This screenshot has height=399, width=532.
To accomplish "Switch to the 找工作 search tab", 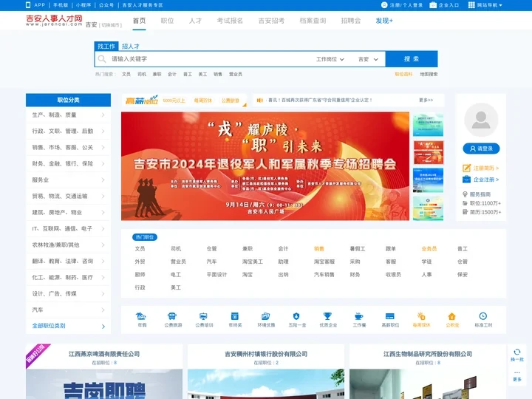I will (106, 46).
